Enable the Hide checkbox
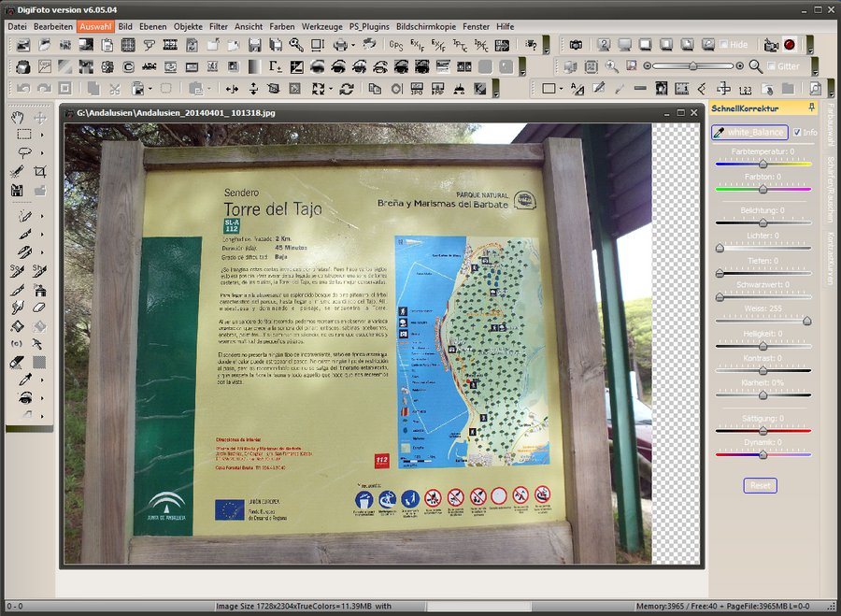 tap(722, 45)
